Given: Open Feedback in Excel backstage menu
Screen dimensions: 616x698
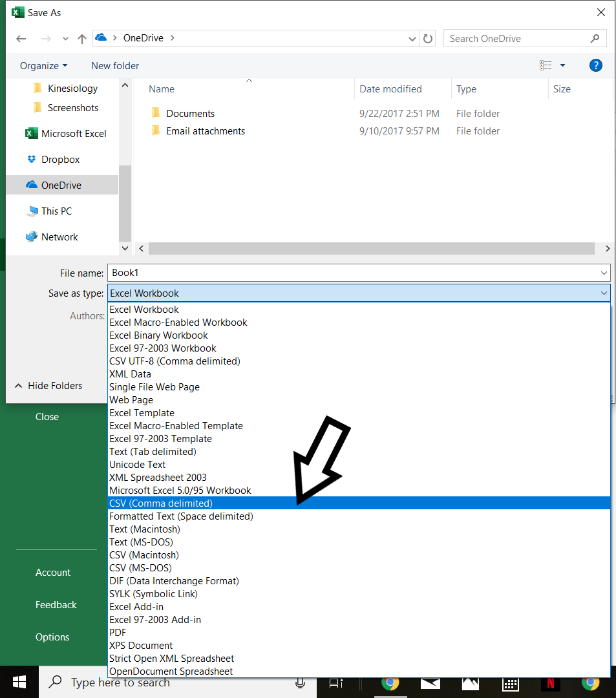Looking at the screenshot, I should click(56, 604).
